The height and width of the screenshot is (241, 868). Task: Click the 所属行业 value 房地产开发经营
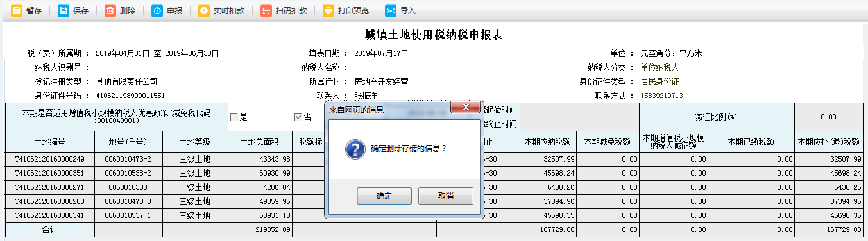382,81
